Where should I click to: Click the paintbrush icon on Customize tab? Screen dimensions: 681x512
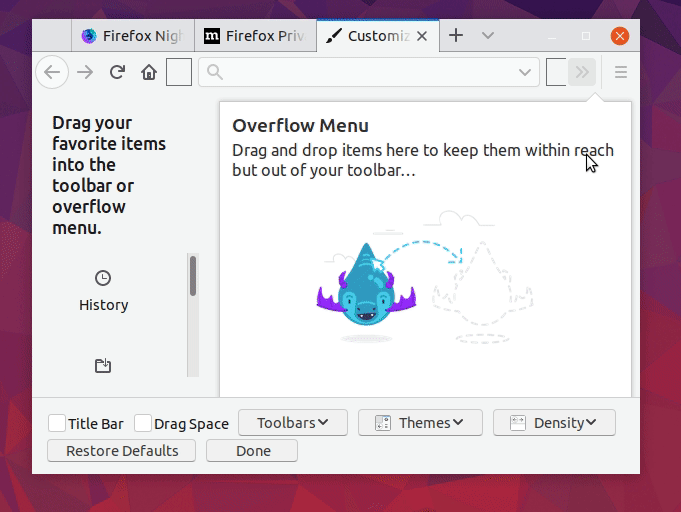pyautogui.click(x=334, y=36)
